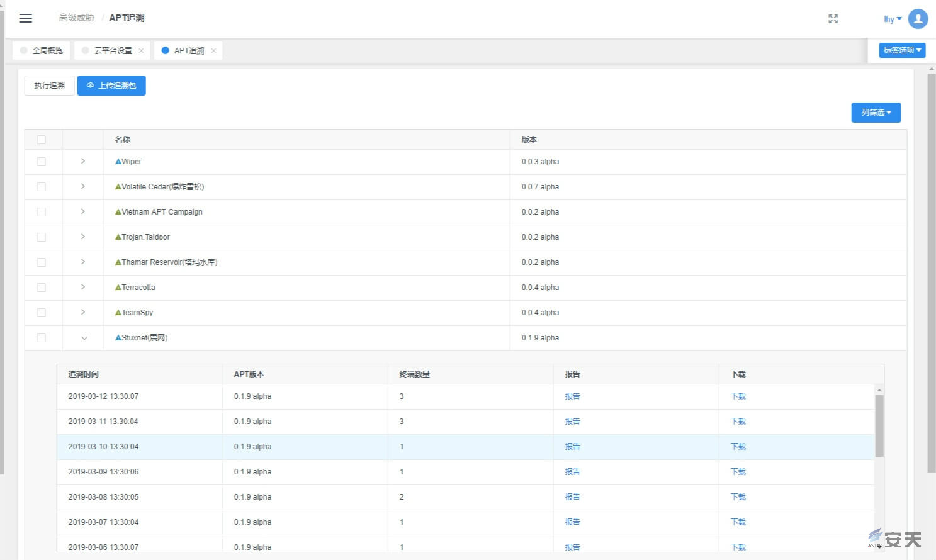
Task: Toggle the fullscreen icon
Action: tap(833, 19)
